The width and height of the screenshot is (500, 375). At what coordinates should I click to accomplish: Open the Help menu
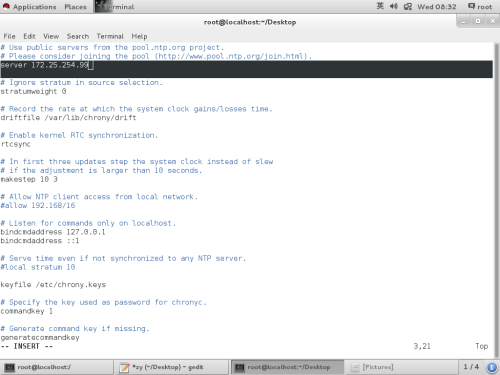point(139,36)
